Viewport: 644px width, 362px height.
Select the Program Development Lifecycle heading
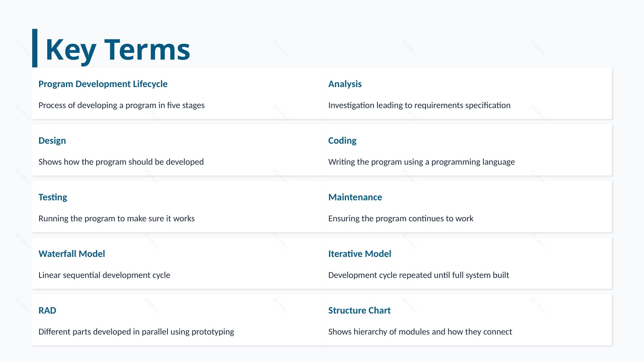tap(103, 84)
